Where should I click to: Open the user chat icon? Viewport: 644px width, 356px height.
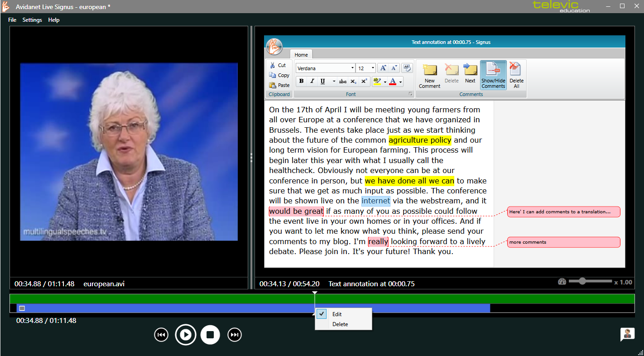tap(627, 334)
